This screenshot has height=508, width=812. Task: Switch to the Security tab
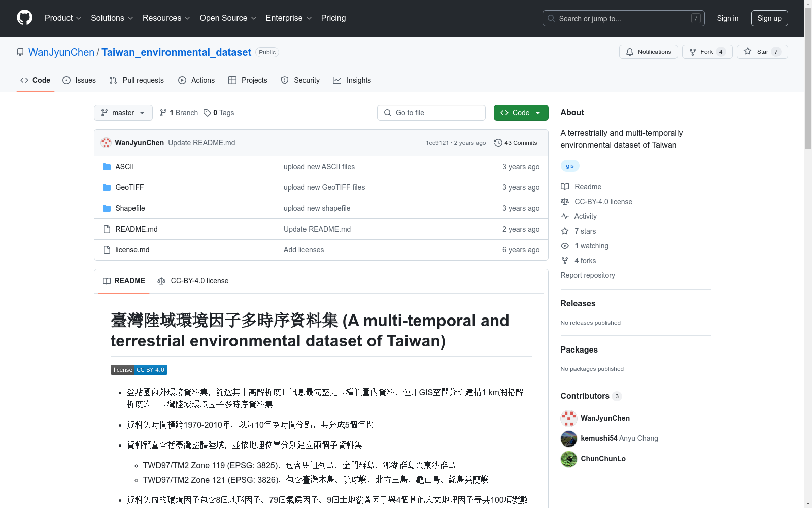(x=300, y=80)
